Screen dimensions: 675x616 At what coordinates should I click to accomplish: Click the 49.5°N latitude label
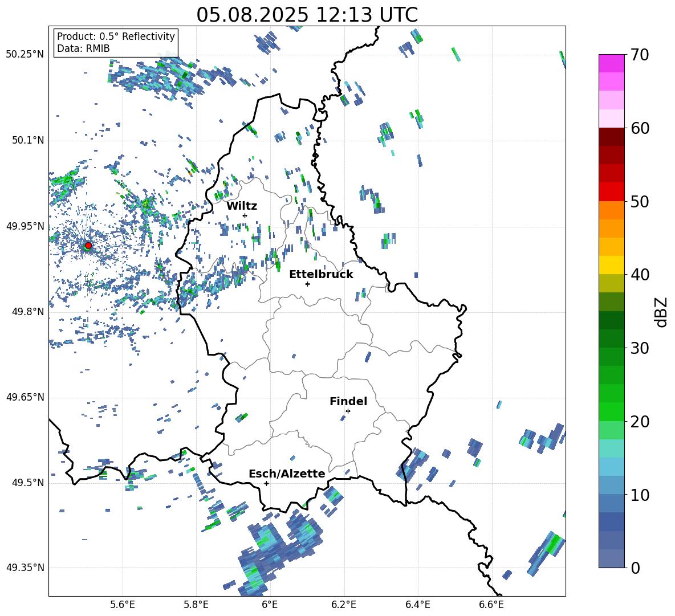(28, 483)
